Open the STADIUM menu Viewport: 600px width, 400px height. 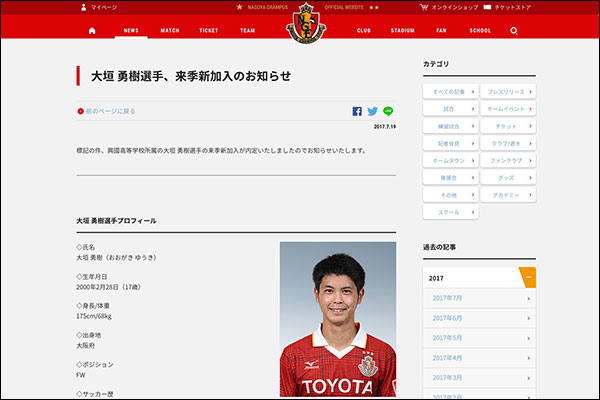tap(403, 31)
